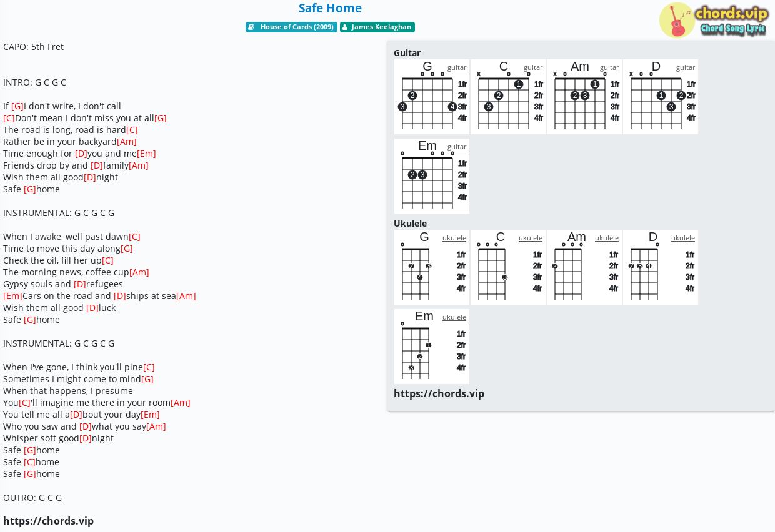Click the artist person icon before James Keelaghan

345,27
